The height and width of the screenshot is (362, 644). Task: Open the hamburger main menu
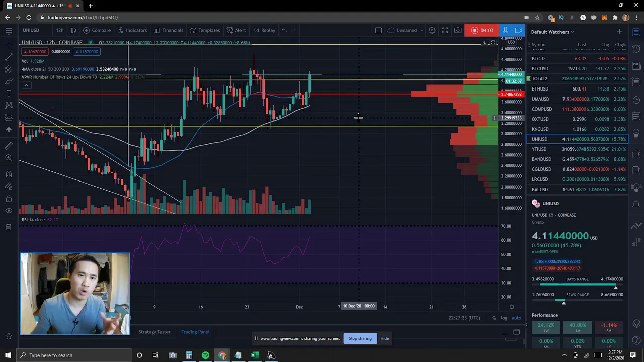[x=9, y=30]
